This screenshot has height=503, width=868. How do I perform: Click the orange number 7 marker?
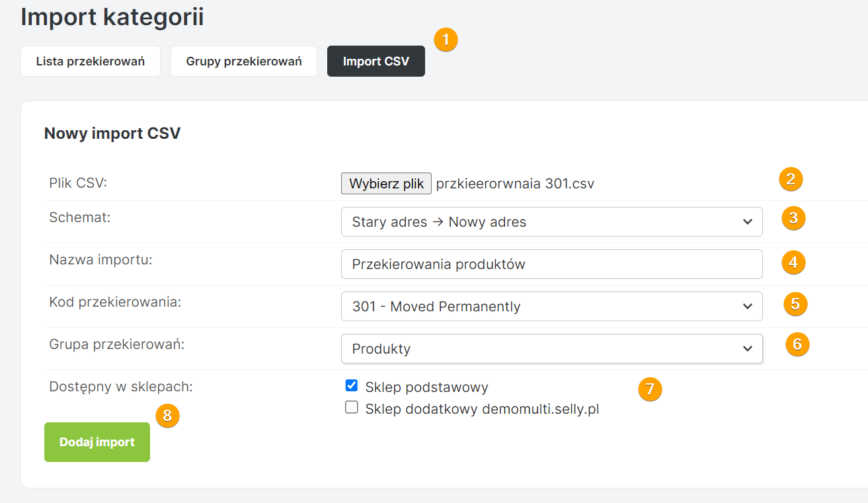point(650,389)
